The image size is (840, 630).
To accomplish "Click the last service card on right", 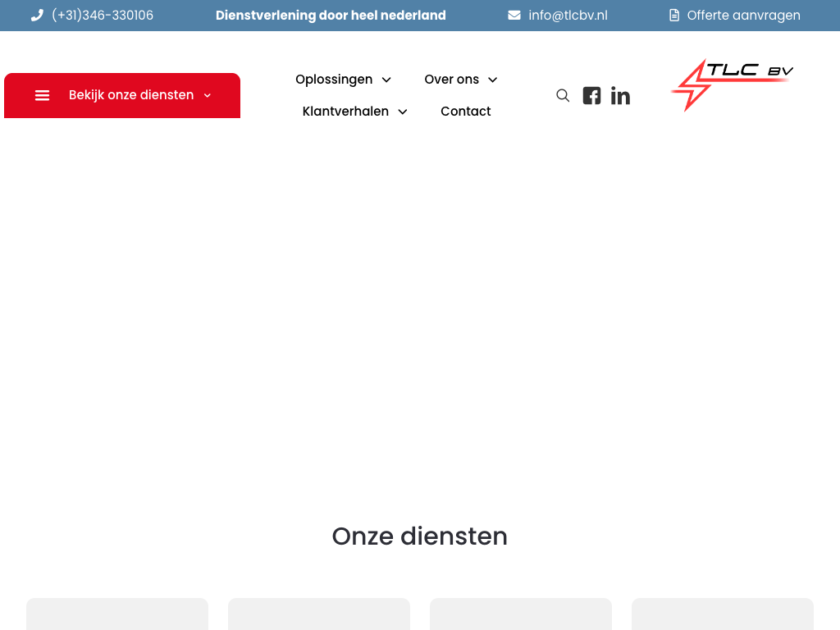I will click(x=722, y=614).
